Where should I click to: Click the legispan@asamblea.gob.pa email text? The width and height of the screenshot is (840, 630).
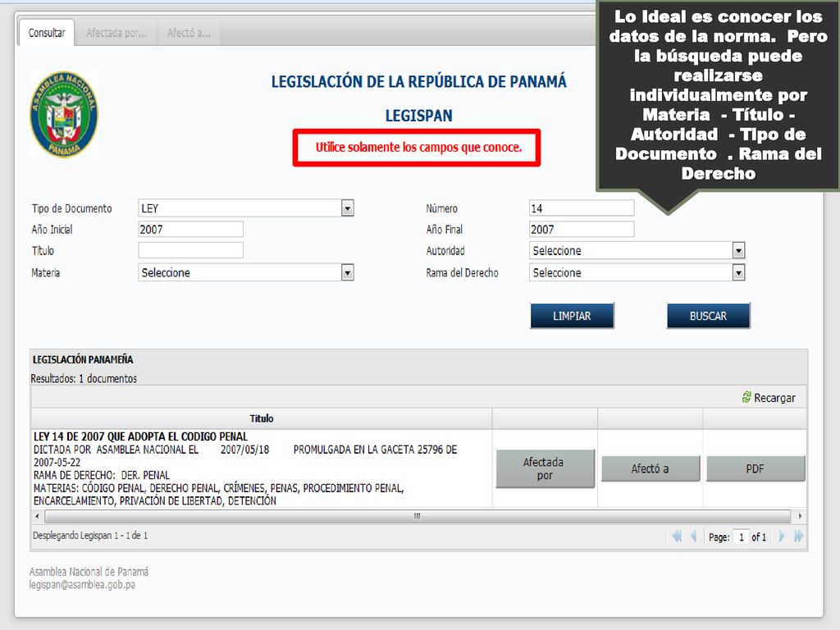click(82, 584)
